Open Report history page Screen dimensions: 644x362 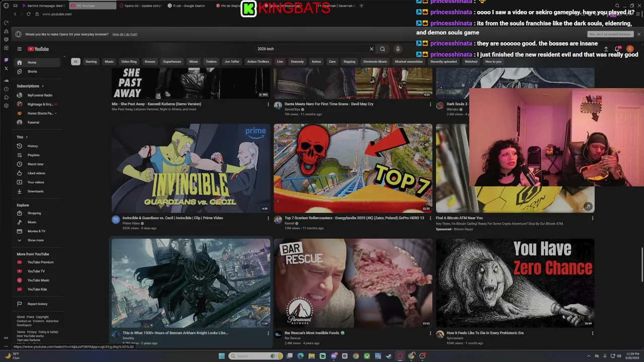[x=38, y=304]
